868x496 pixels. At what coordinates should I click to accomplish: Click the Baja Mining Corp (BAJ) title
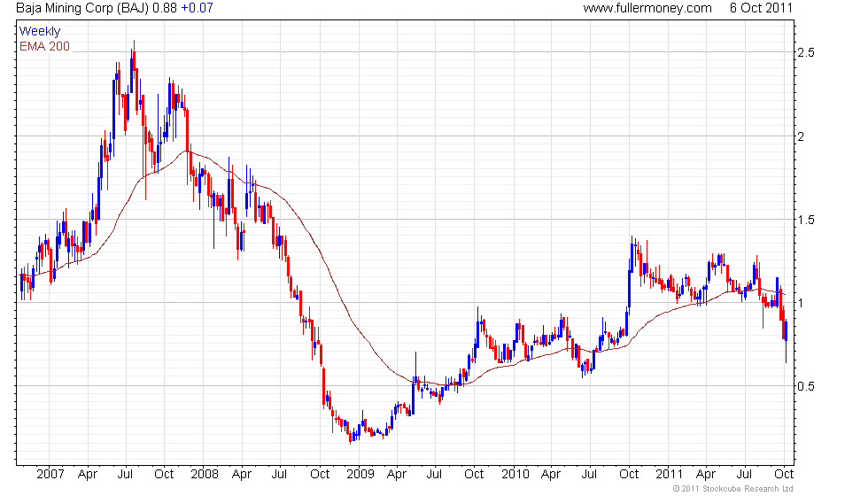[81, 8]
